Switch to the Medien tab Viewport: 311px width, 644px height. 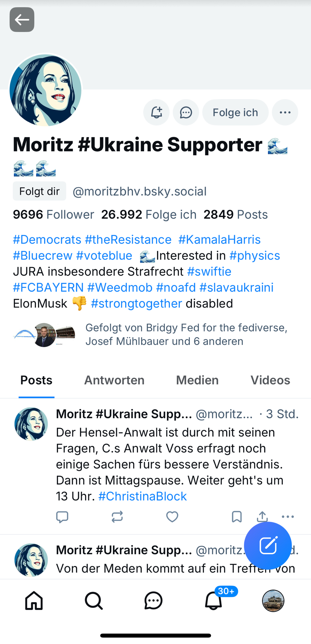tap(197, 380)
